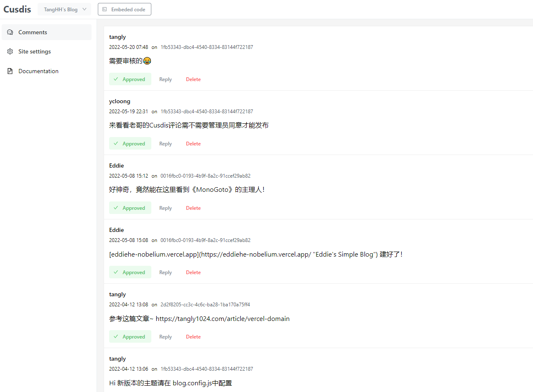This screenshot has width=533, height=392.
Task: Click Approved on Eddie's 15:08 comment
Action: [130, 272]
